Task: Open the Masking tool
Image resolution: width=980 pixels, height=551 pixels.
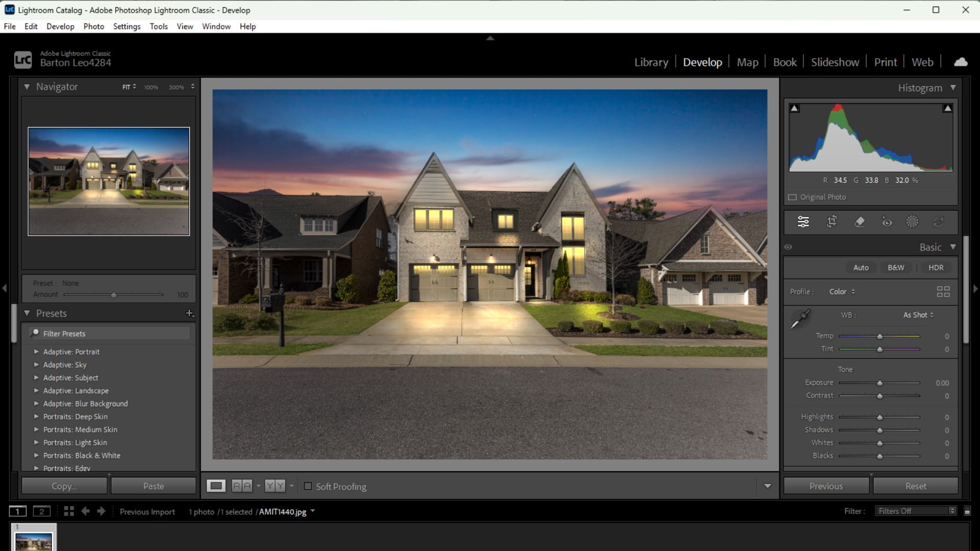Action: click(912, 222)
